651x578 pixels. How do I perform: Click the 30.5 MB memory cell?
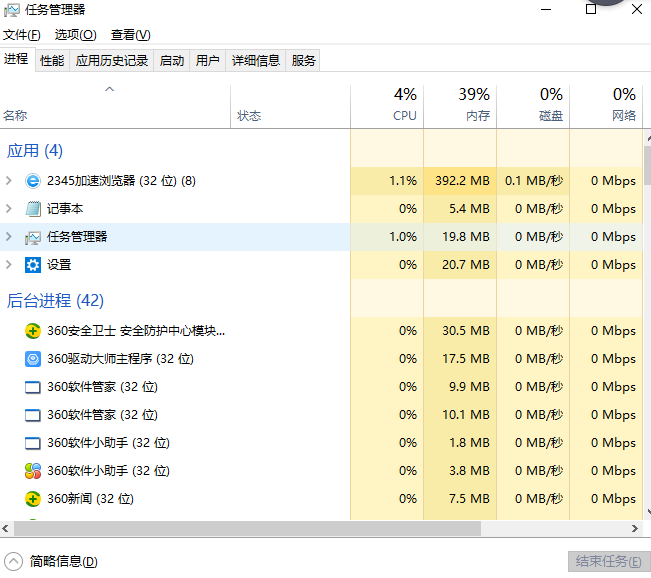click(460, 331)
